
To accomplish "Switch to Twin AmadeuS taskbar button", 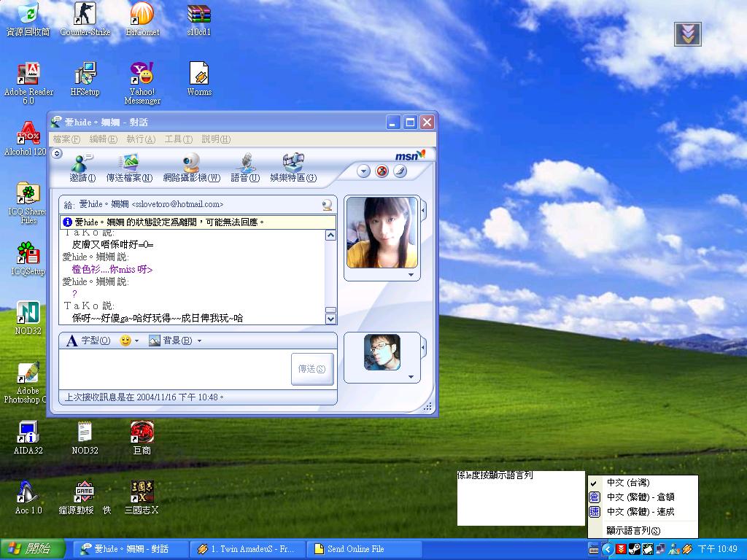I will [247, 549].
